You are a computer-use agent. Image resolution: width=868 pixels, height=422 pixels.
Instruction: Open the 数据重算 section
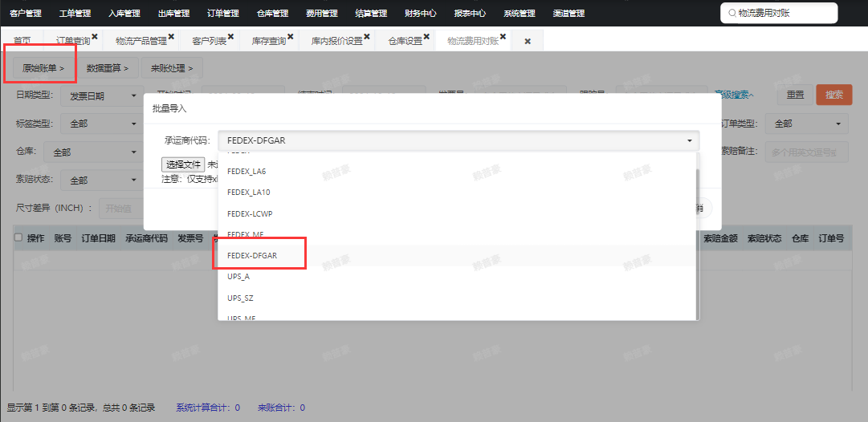pos(108,68)
